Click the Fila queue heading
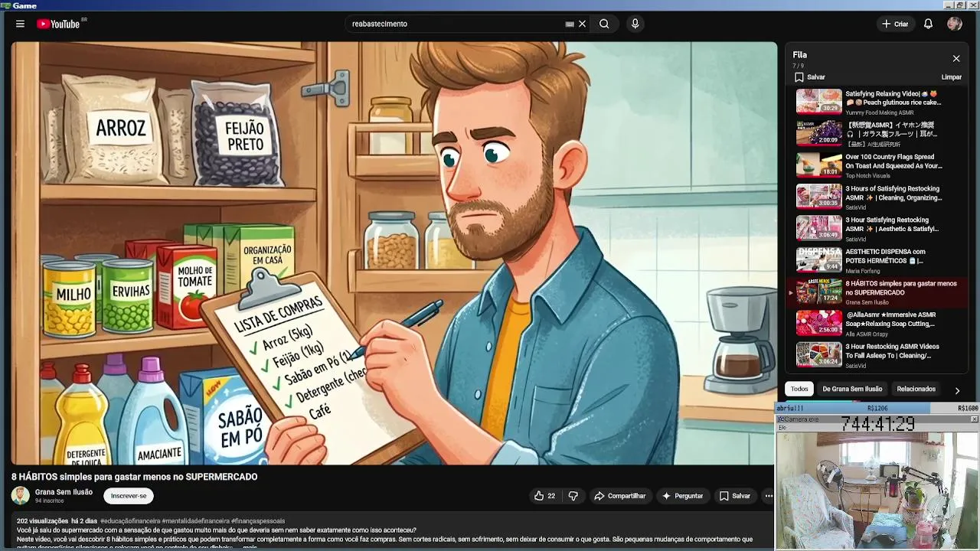 click(x=799, y=55)
